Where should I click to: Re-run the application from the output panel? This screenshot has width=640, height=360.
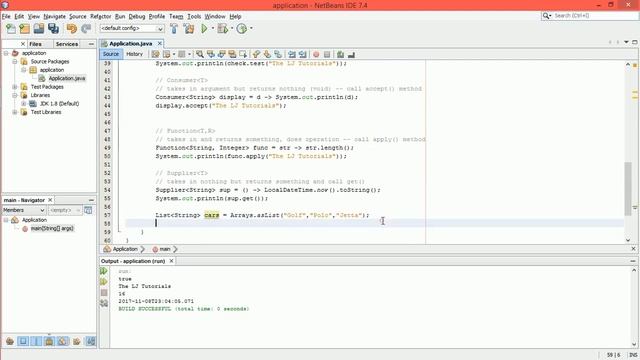104,271
